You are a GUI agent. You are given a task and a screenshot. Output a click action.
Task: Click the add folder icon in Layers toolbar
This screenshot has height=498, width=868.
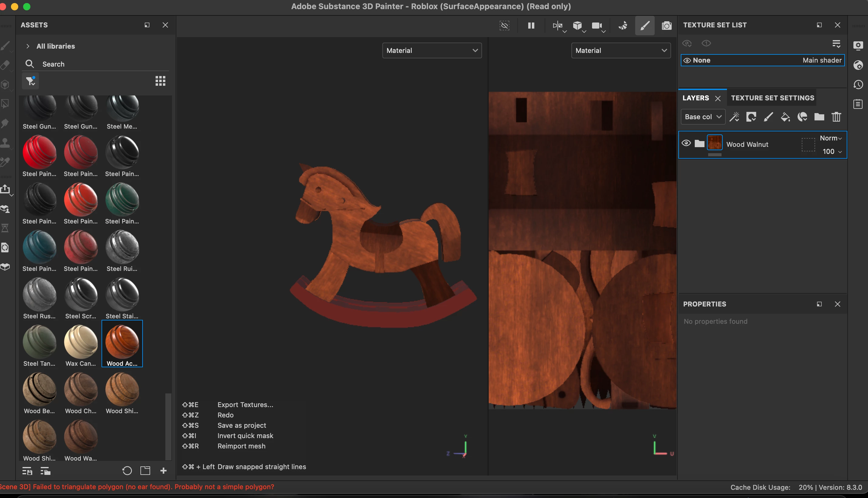pos(819,117)
